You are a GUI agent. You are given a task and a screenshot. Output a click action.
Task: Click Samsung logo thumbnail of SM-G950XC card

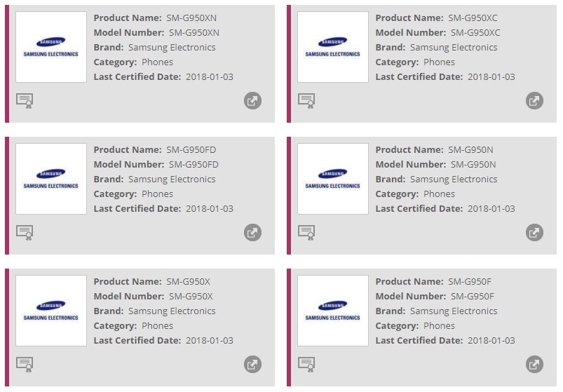(x=333, y=47)
